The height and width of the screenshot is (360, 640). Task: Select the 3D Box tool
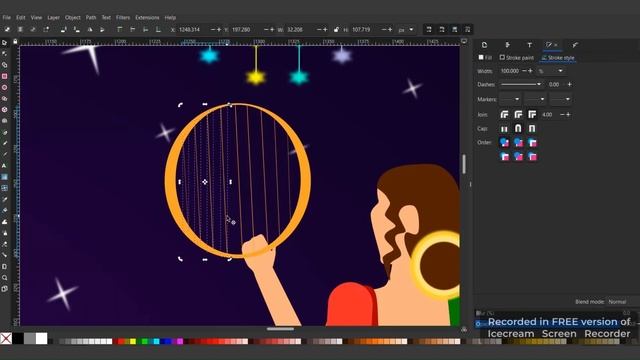4,109
